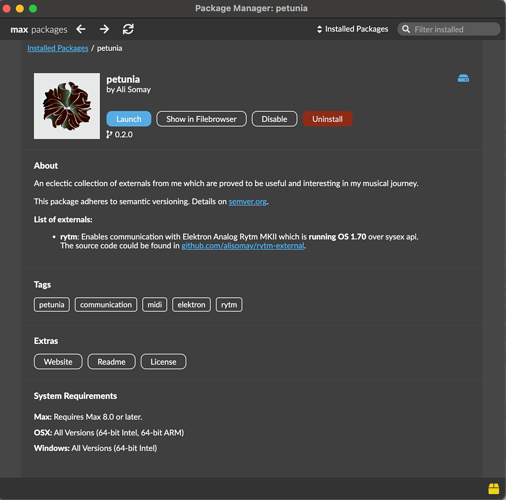
Task: Click the 'List of externals:' text
Action: click(63, 219)
